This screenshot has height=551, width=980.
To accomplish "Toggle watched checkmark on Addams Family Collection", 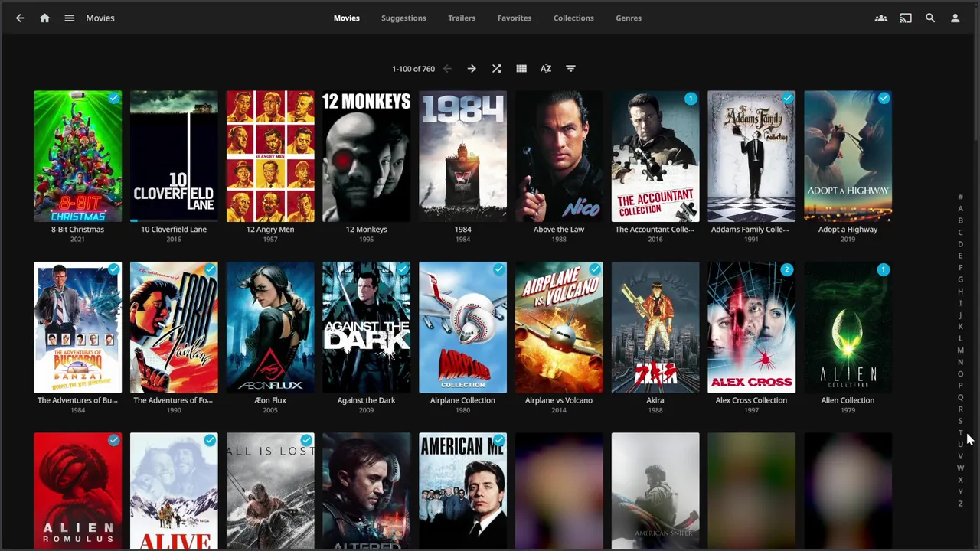I will tap(787, 98).
